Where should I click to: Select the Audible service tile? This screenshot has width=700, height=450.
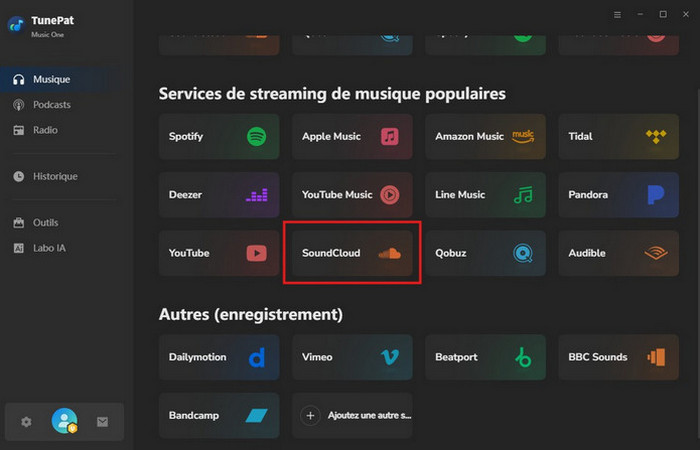pos(618,253)
